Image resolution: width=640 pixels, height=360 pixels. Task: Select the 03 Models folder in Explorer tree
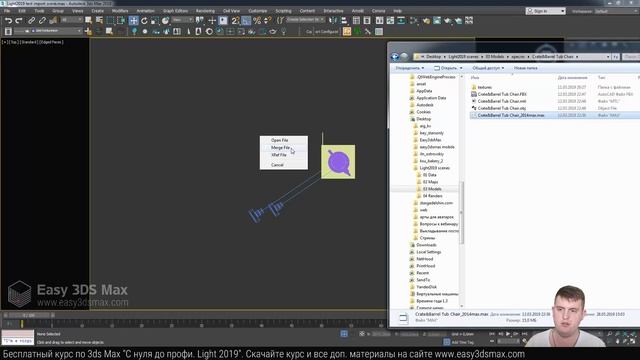click(432, 189)
